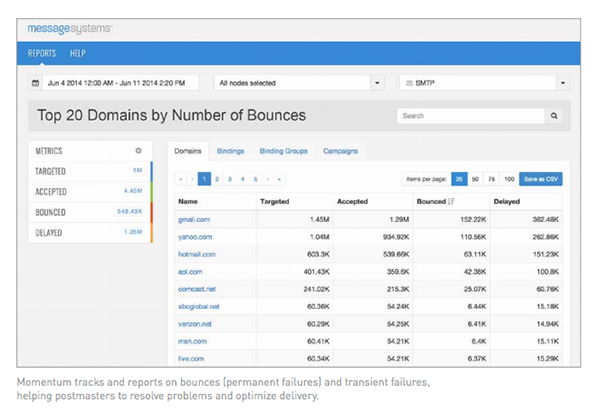Click the 25.07K bounced value for comcast.net
This screenshot has height=412, width=600.
coord(475,289)
